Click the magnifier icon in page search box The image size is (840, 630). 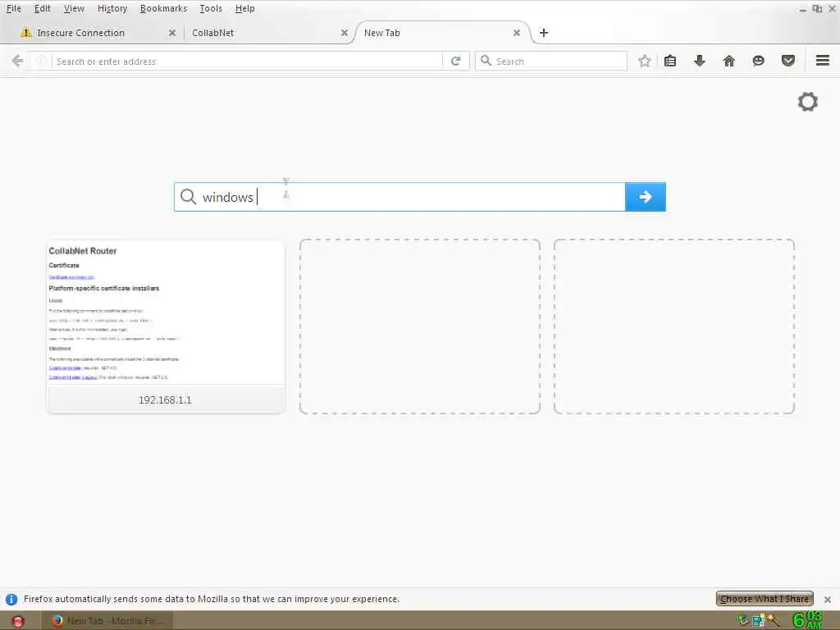click(x=188, y=197)
